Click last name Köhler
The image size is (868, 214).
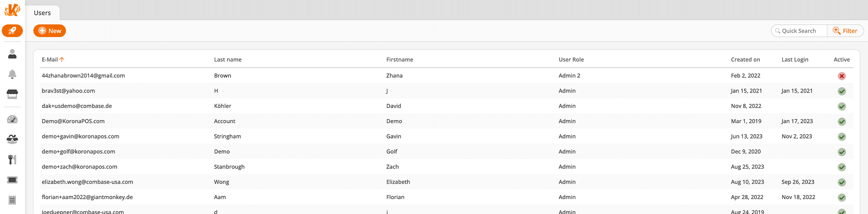click(x=222, y=106)
